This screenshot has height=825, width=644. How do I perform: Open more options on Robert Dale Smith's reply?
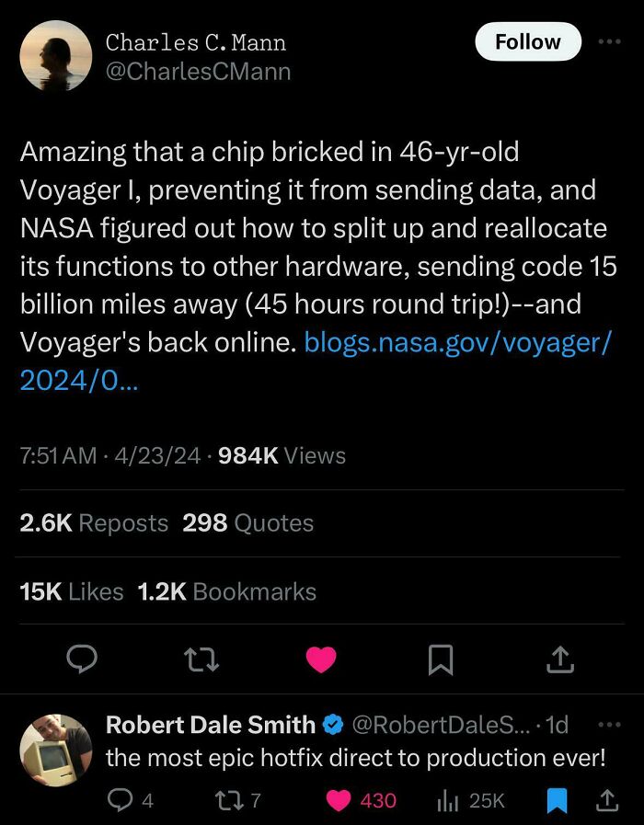609,725
